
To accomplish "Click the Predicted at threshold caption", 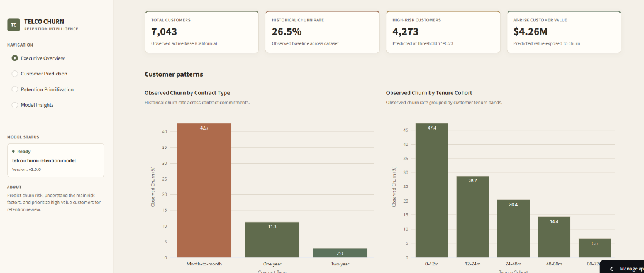I will coord(422,43).
